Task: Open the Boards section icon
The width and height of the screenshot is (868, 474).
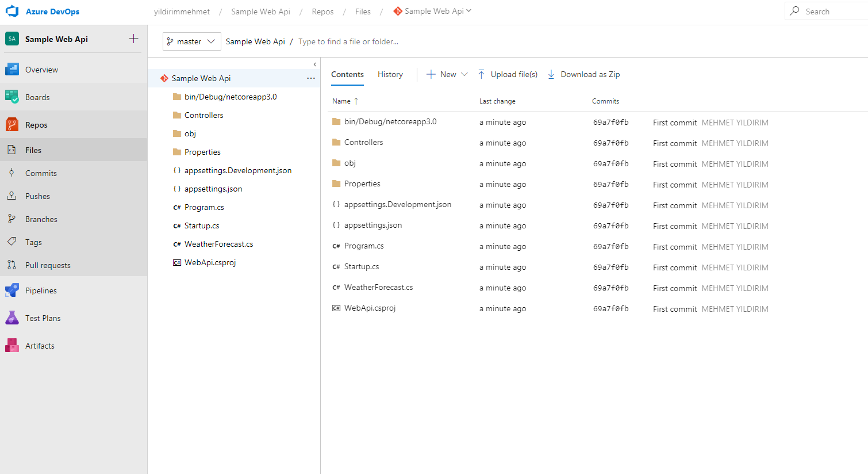Action: coord(12,97)
